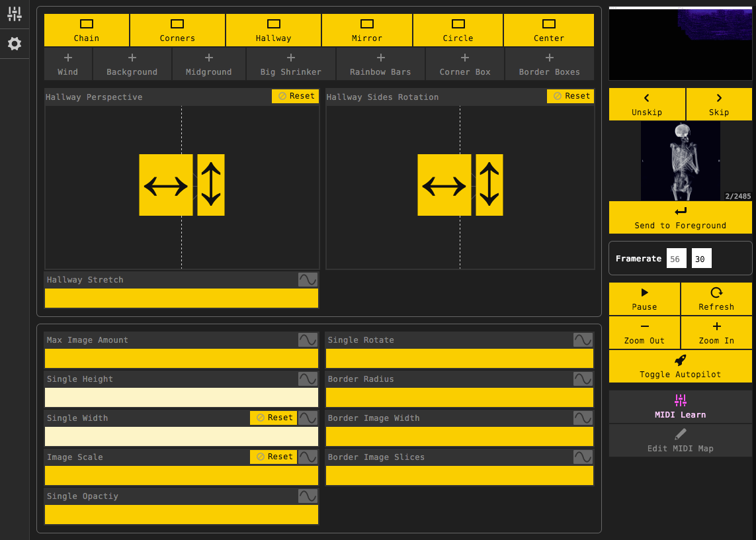Click the Single Rotate wave icon
This screenshot has height=540, width=756.
583,339
